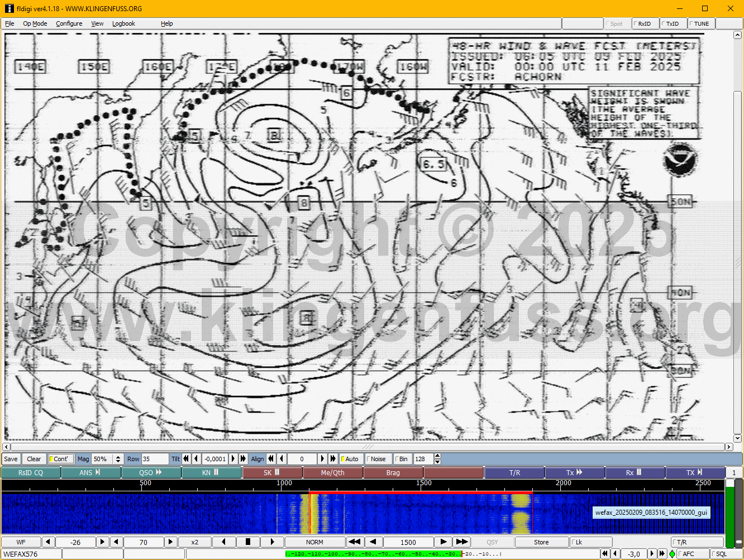Image resolution: width=744 pixels, height=560 pixels.
Task: Click the green diamond squelch indicator
Action: pos(672,554)
